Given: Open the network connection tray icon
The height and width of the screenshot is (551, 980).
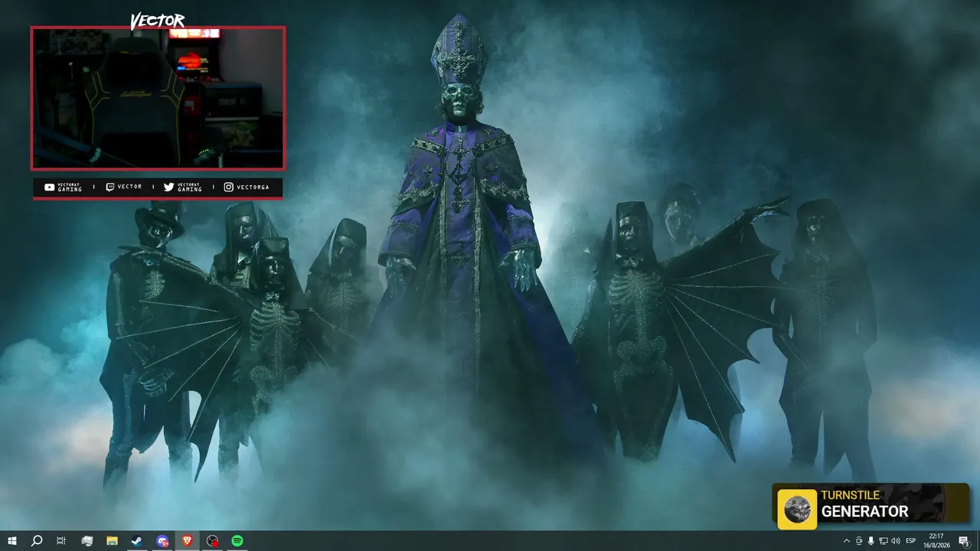Looking at the screenshot, I should point(884,541).
